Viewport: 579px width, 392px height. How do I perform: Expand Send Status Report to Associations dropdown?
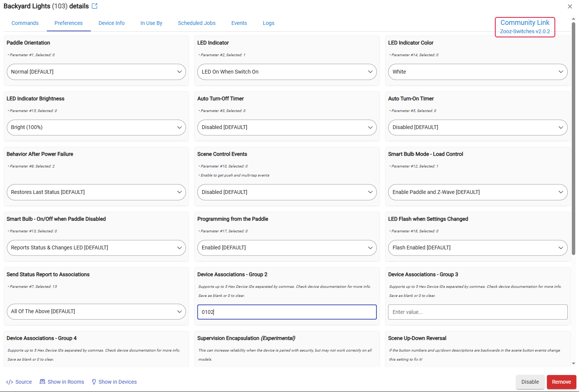[96, 312]
